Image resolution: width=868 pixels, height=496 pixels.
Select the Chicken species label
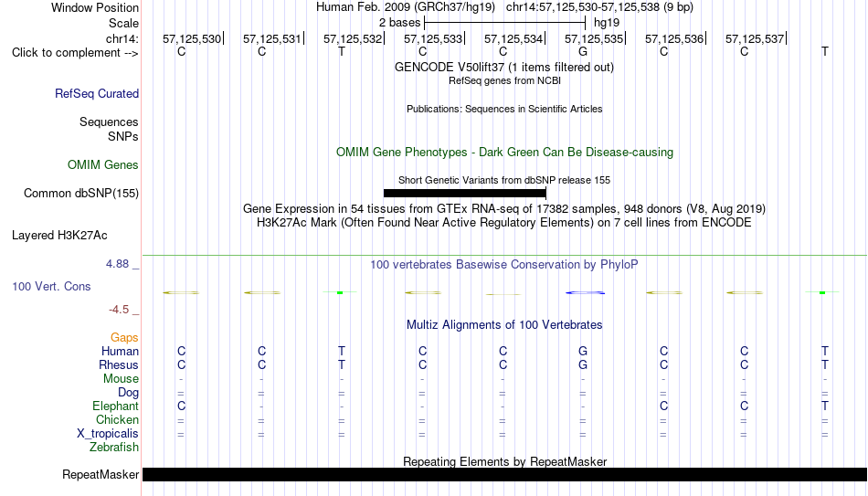point(117,420)
